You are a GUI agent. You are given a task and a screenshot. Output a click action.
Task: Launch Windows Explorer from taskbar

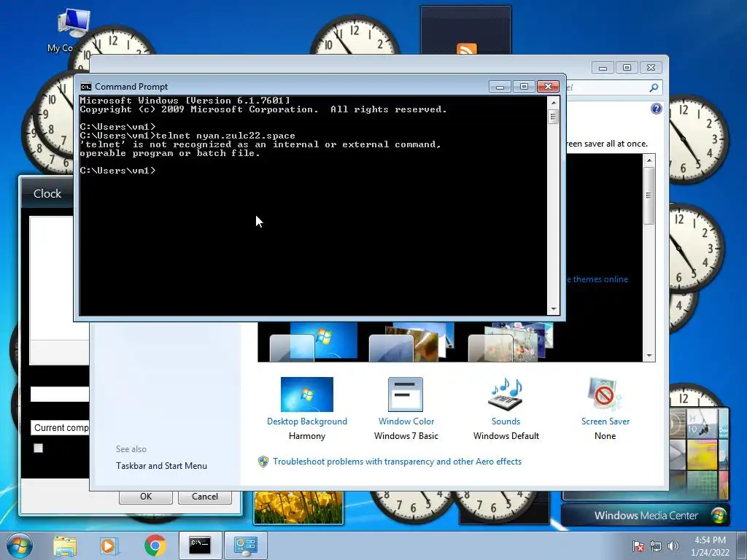click(65, 545)
